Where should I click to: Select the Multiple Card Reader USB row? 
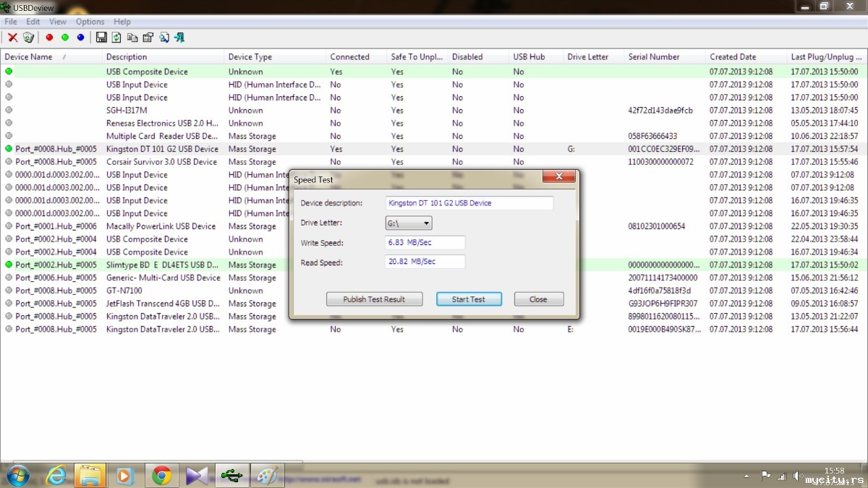pos(434,136)
